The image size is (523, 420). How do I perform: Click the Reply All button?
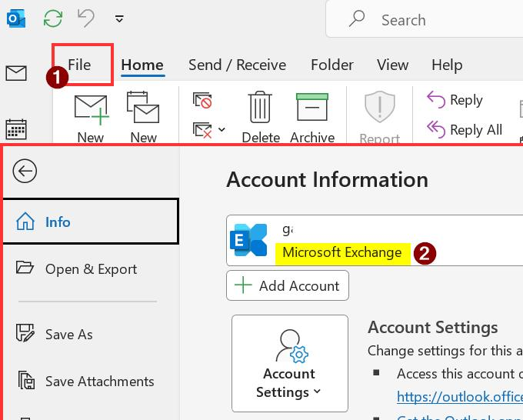pos(465,130)
